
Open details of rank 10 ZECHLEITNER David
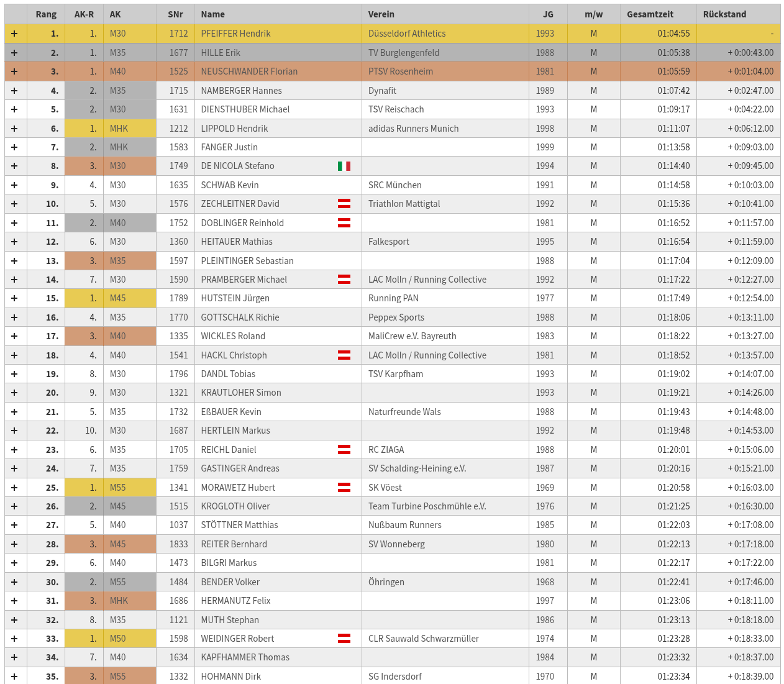tap(14, 204)
